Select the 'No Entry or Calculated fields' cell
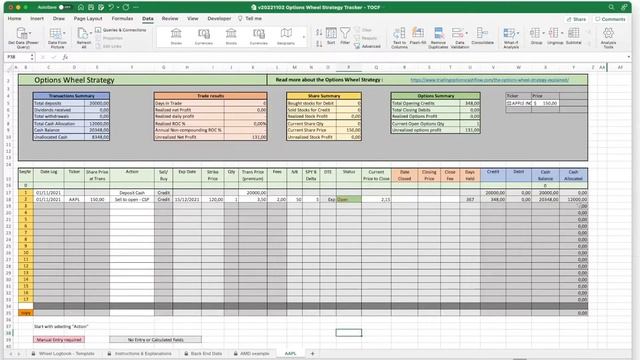The image size is (640, 360). click(x=156, y=340)
